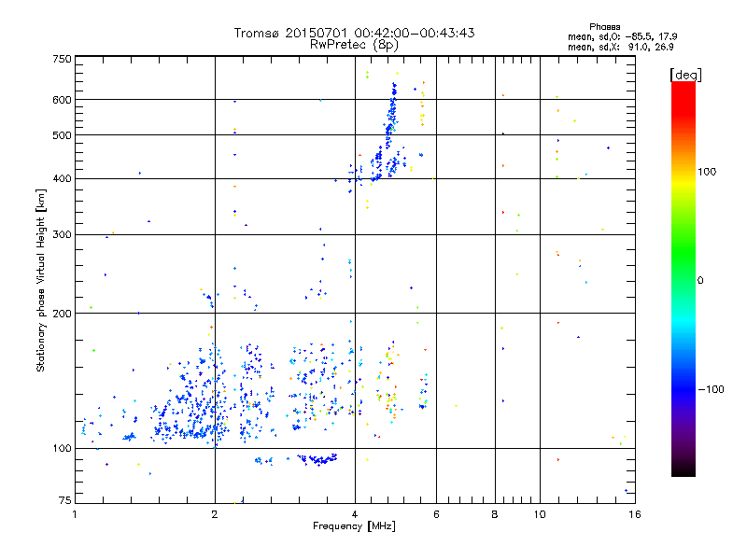Click the '4' frequency axis label
Image resolution: width=747 pixels, height=560 pixels.
(x=355, y=514)
